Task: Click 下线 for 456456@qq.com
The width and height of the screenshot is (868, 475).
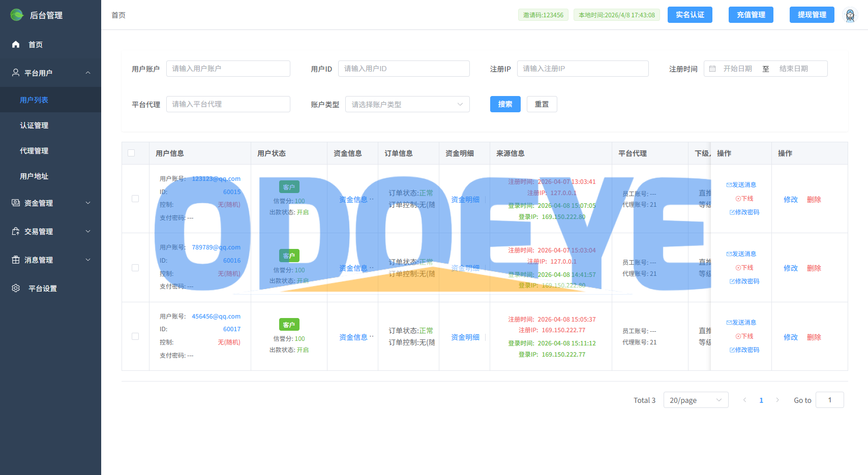Action: click(x=744, y=336)
